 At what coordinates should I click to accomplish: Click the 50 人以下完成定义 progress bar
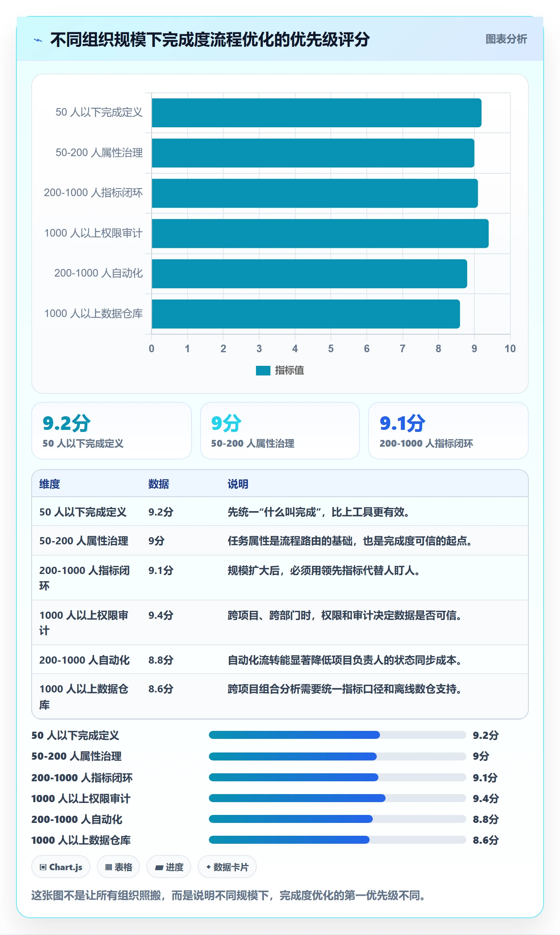[338, 735]
